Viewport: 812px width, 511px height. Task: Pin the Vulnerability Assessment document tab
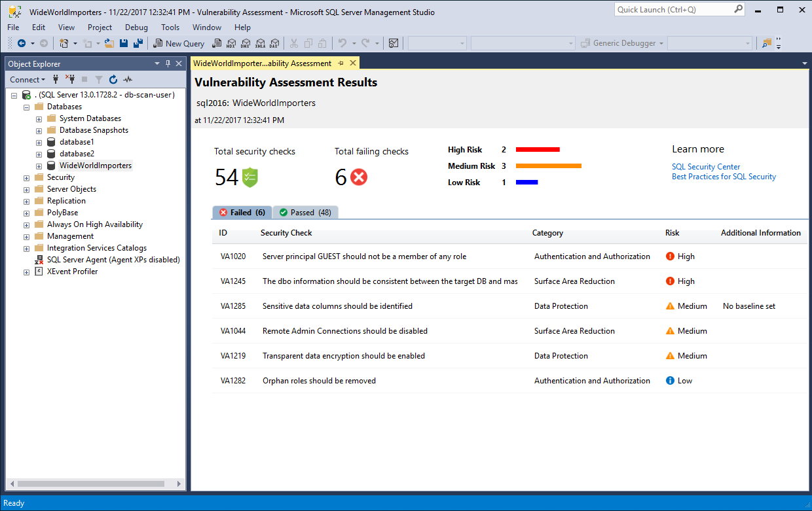click(x=340, y=63)
